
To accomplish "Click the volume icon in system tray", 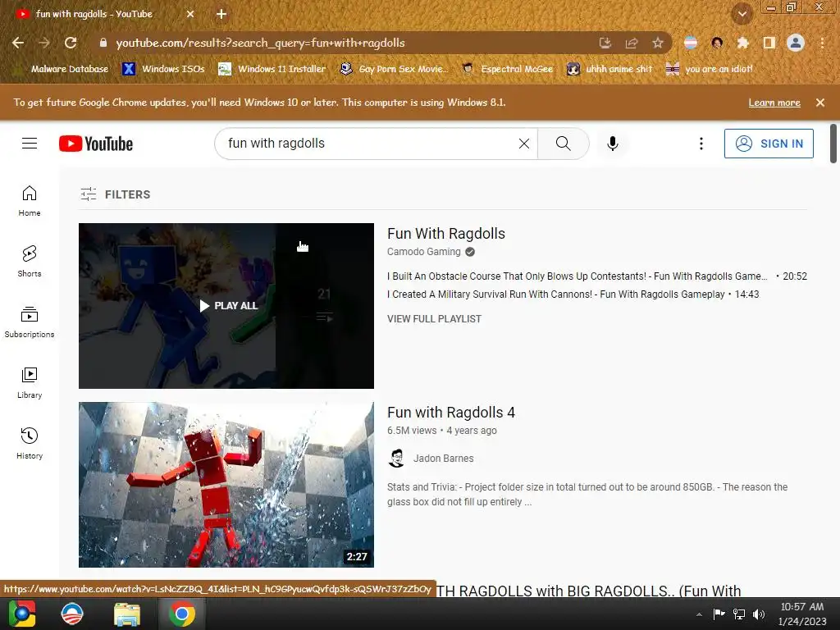I will coord(759,614).
